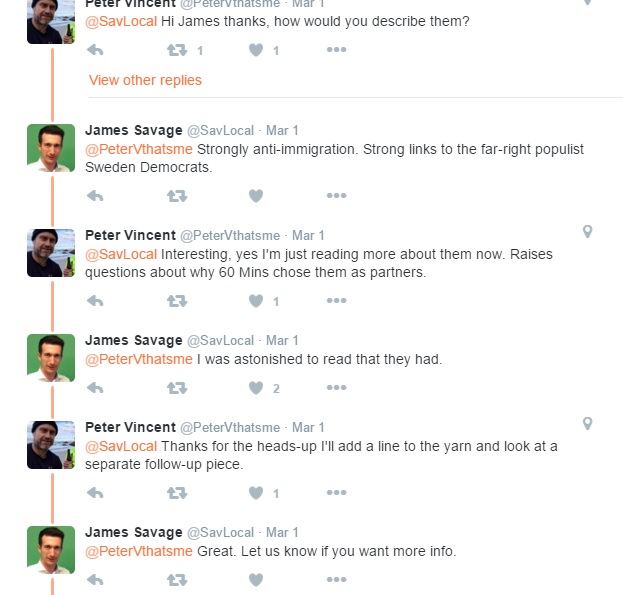Viewport: 623px width, 595px height.
Task: Open more options on "Strongly anti-immigration" tweet
Action: 336,196
